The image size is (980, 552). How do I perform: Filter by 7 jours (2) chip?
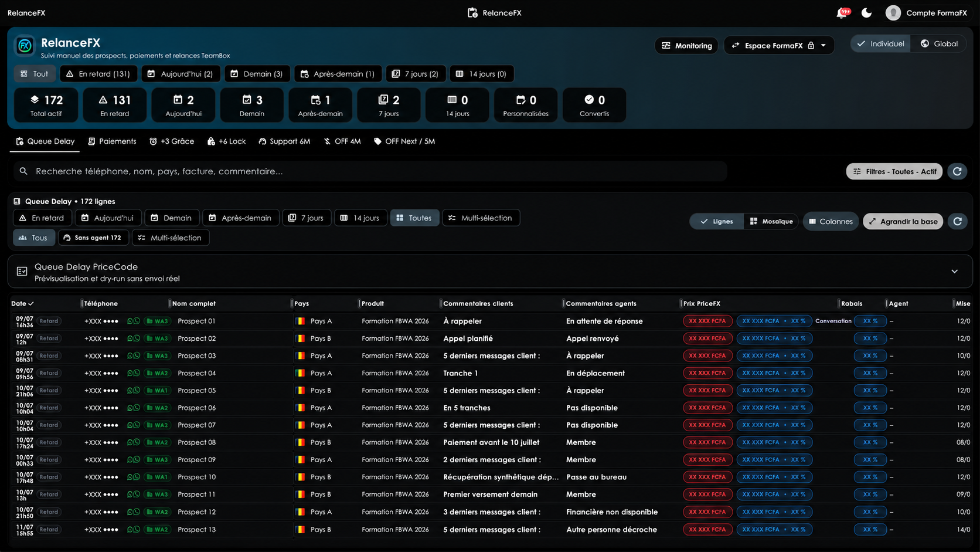(x=416, y=74)
